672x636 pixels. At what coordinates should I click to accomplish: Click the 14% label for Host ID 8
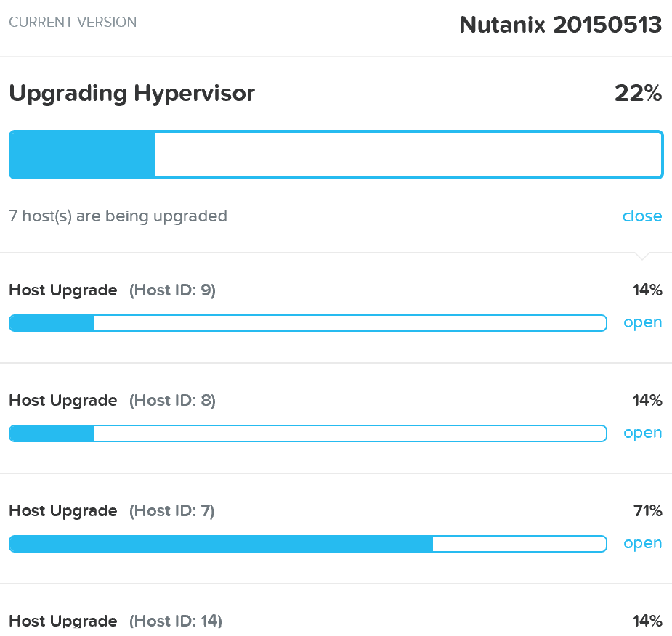click(647, 400)
